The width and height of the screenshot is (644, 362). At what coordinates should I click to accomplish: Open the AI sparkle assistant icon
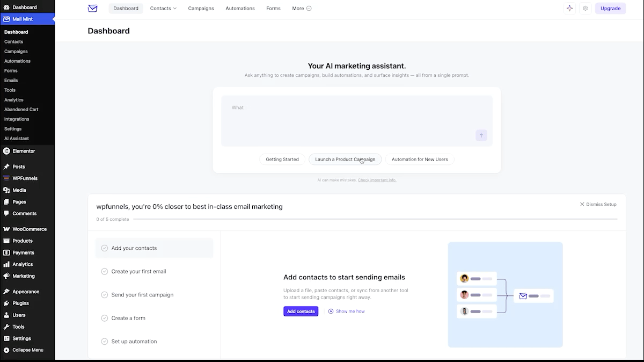tap(569, 8)
